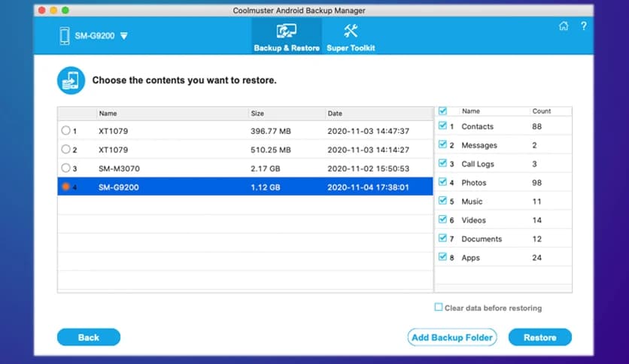
Task: Select radio button for backup 4 SM-G9200
Action: [x=65, y=187]
